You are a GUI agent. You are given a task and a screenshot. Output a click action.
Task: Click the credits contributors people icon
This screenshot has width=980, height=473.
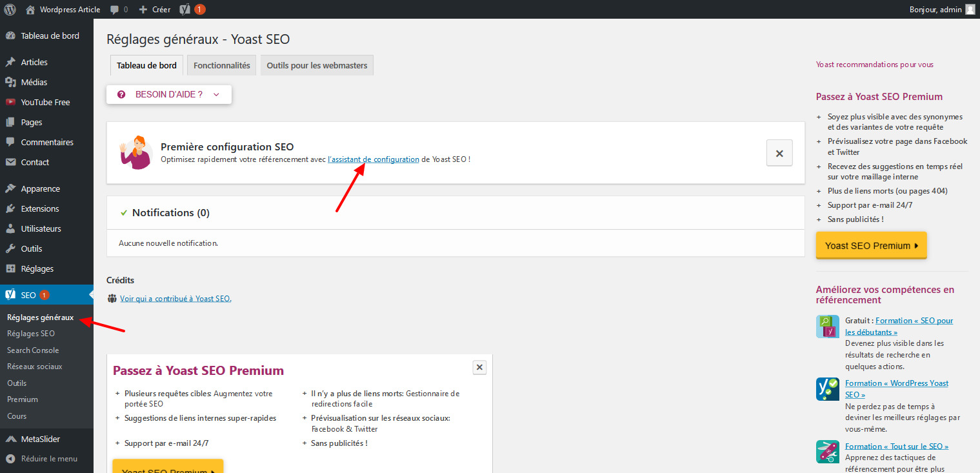pos(113,299)
